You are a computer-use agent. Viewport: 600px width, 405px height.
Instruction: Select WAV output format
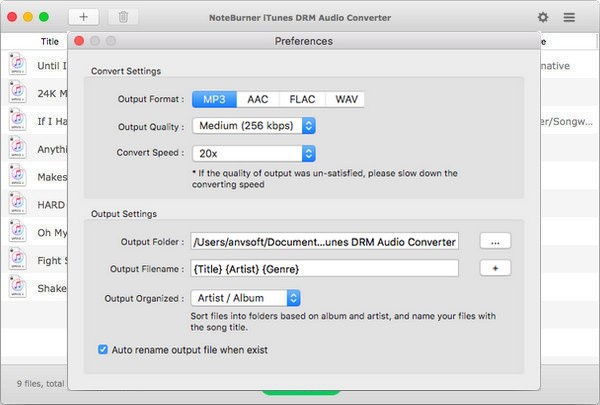[x=346, y=99]
